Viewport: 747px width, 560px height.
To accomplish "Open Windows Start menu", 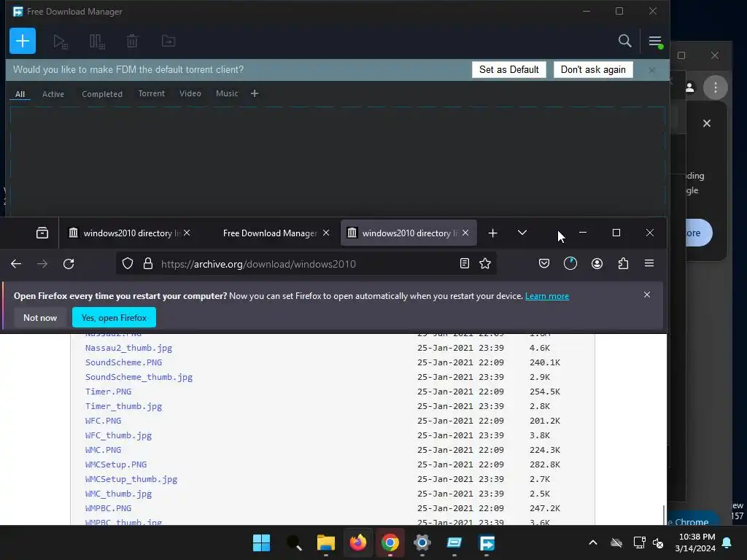I will [261, 542].
